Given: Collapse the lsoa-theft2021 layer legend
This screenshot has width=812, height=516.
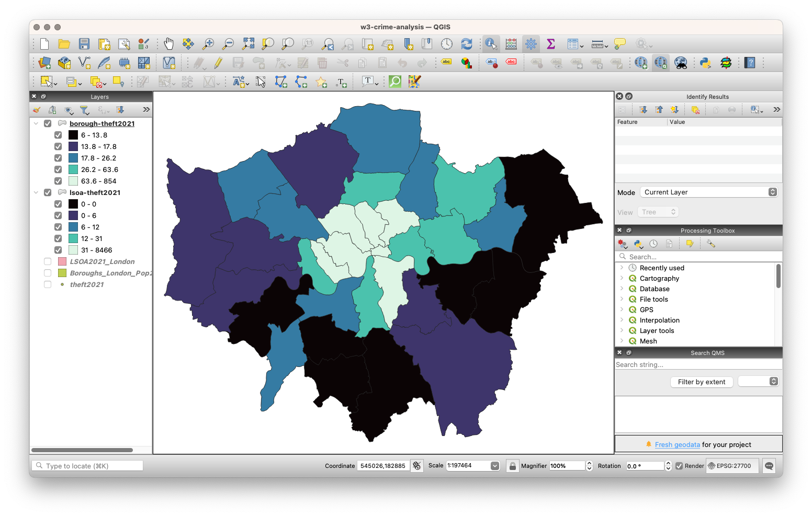Looking at the screenshot, I should click(36, 192).
